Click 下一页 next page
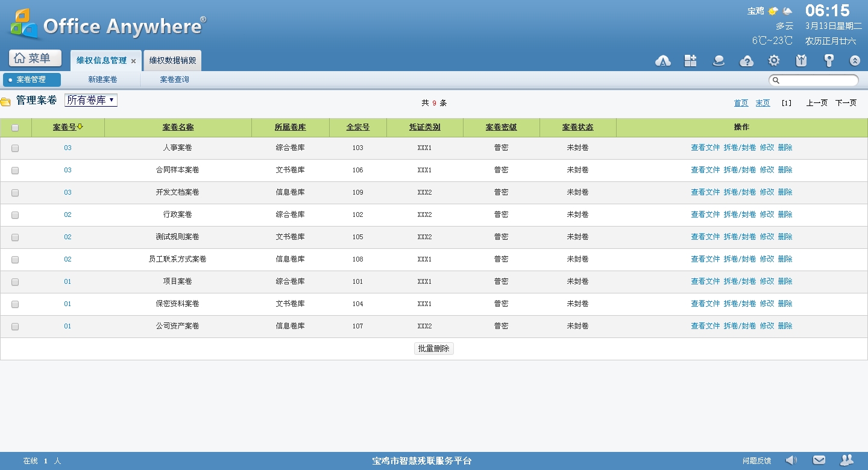 tap(846, 103)
